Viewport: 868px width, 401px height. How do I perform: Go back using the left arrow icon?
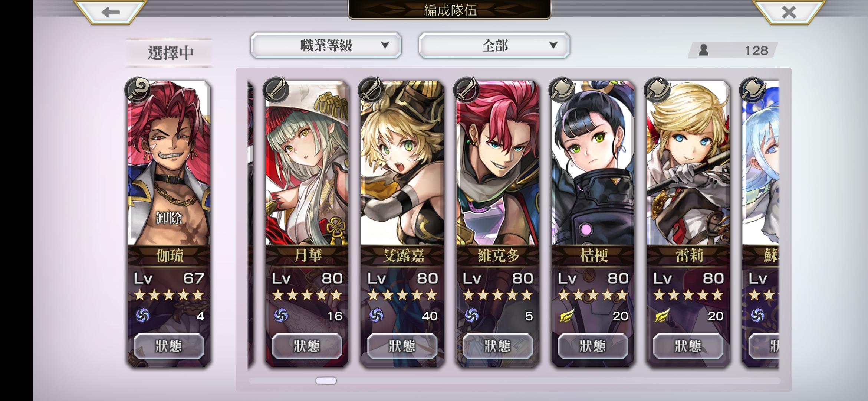pos(110,12)
